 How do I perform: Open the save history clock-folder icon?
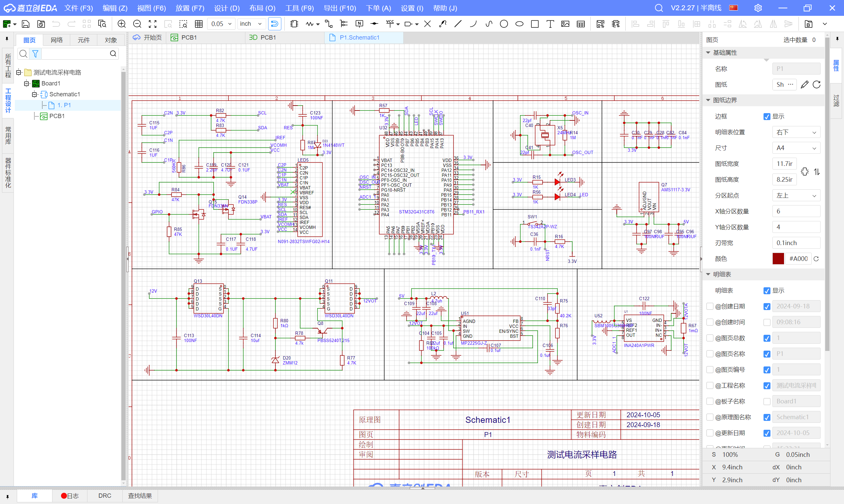pos(41,24)
